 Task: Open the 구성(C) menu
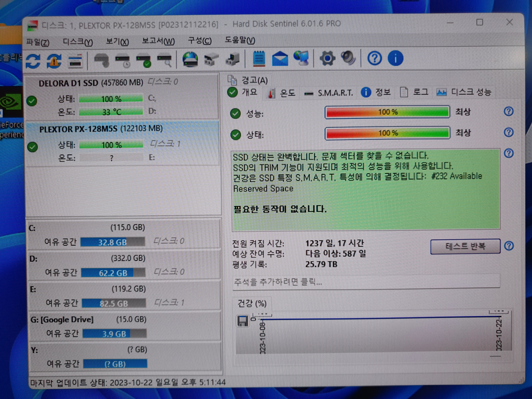[x=200, y=41]
